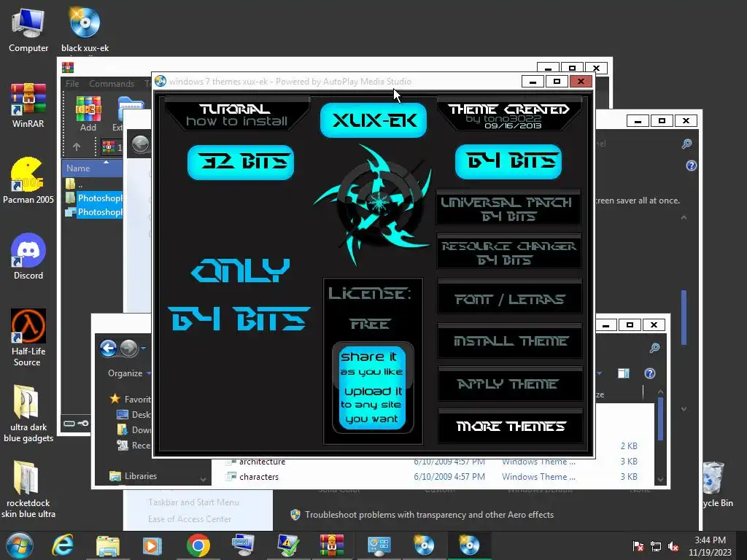Click the Add icon in WinRAR toolbar
The image size is (747, 560).
(88, 114)
